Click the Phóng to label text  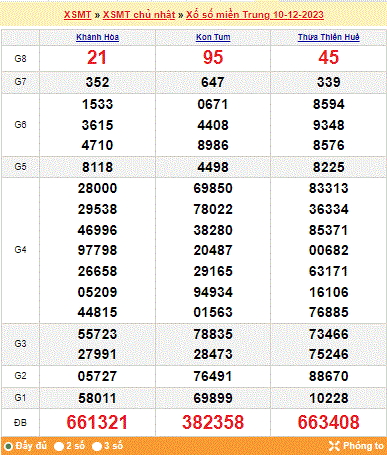pyautogui.click(x=363, y=446)
